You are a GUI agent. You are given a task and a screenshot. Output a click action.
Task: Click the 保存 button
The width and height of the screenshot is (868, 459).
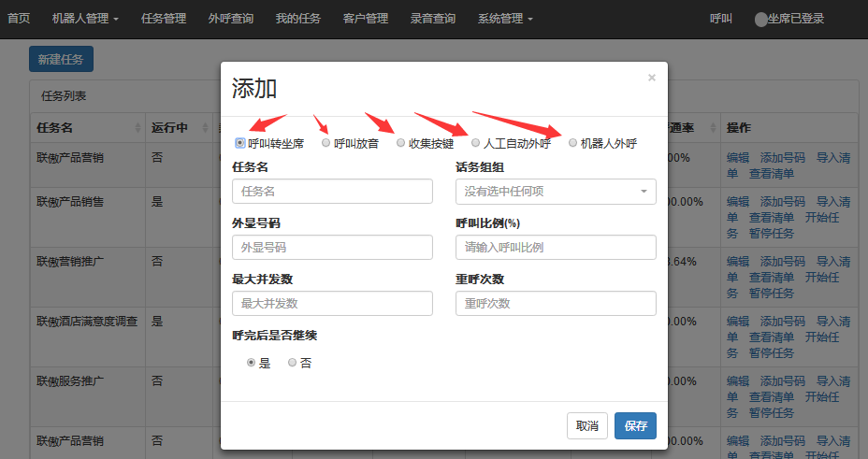(635, 425)
